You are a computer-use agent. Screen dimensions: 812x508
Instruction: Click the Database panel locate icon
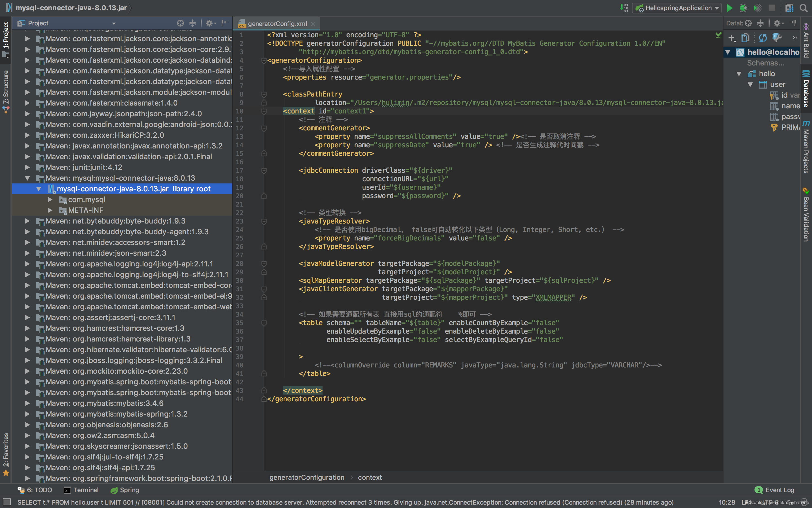click(748, 23)
